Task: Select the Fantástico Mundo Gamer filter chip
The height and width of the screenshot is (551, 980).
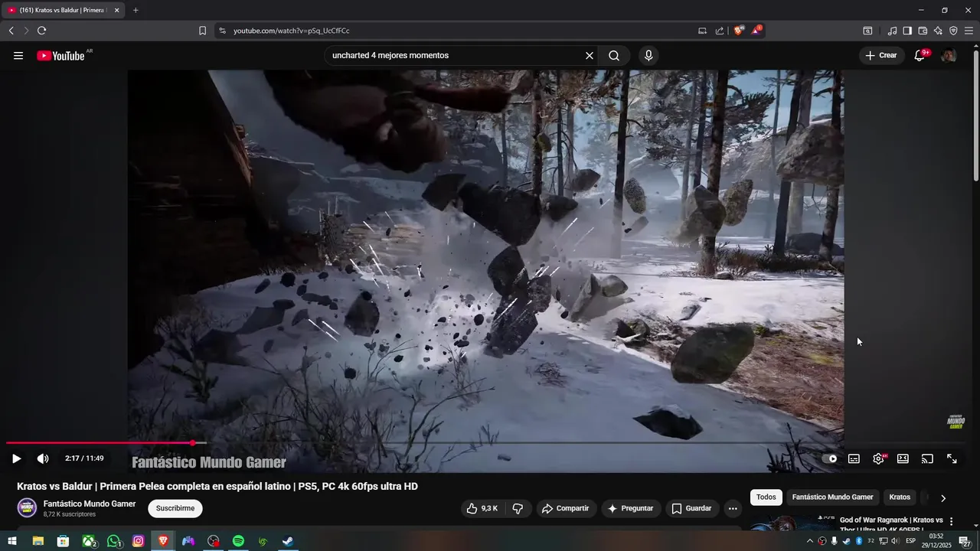Action: (832, 497)
